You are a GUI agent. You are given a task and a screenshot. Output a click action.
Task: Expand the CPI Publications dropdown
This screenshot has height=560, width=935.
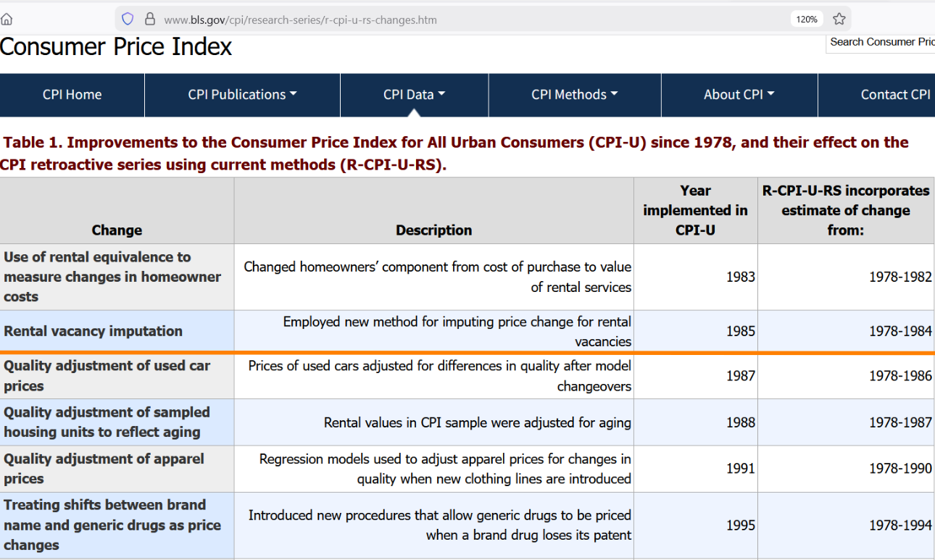(242, 95)
